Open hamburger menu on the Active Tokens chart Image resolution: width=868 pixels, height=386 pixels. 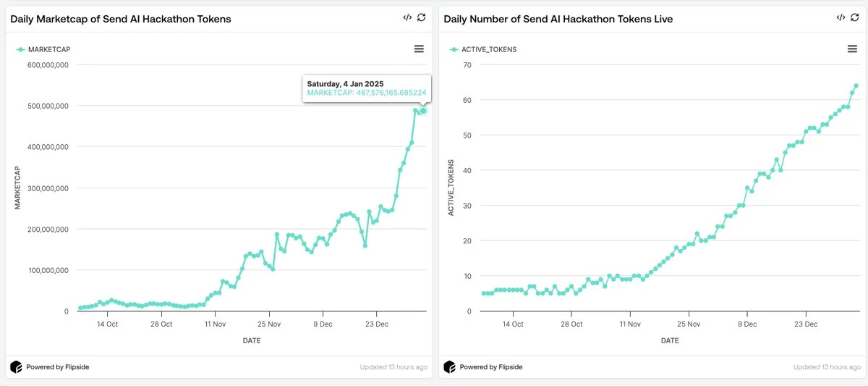tap(852, 49)
